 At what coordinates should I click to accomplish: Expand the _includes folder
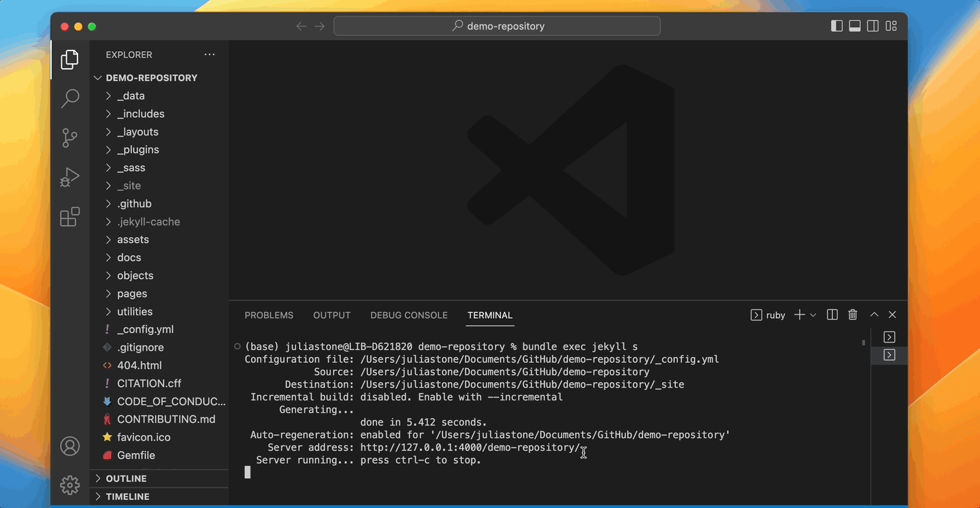click(141, 114)
